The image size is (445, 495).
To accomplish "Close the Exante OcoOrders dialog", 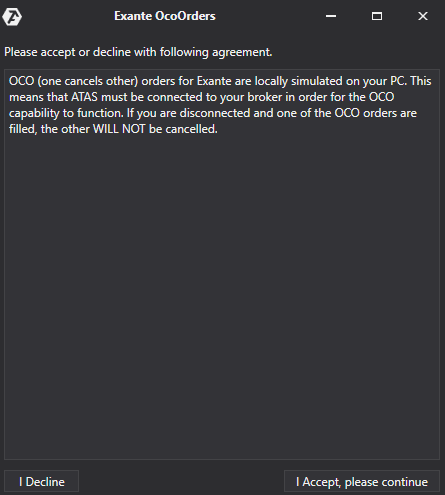I will tap(423, 16).
